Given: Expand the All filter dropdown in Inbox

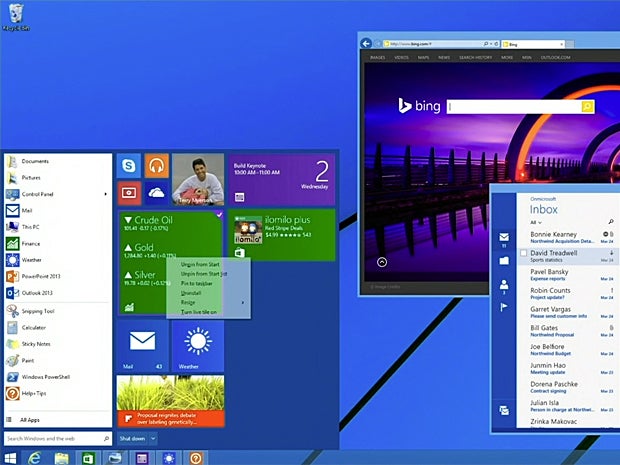Looking at the screenshot, I should (x=536, y=222).
